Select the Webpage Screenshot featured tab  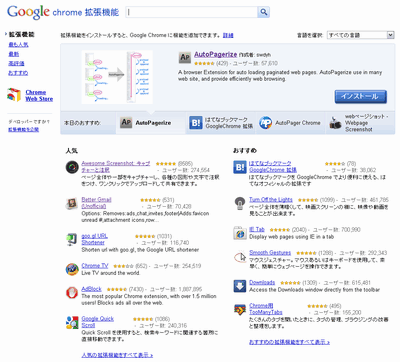coord(360,123)
